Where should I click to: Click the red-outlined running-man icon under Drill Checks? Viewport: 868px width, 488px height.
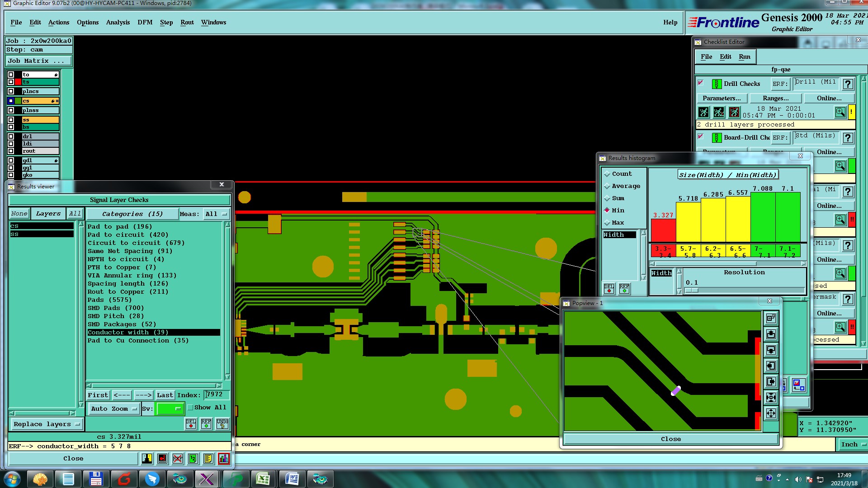(735, 112)
